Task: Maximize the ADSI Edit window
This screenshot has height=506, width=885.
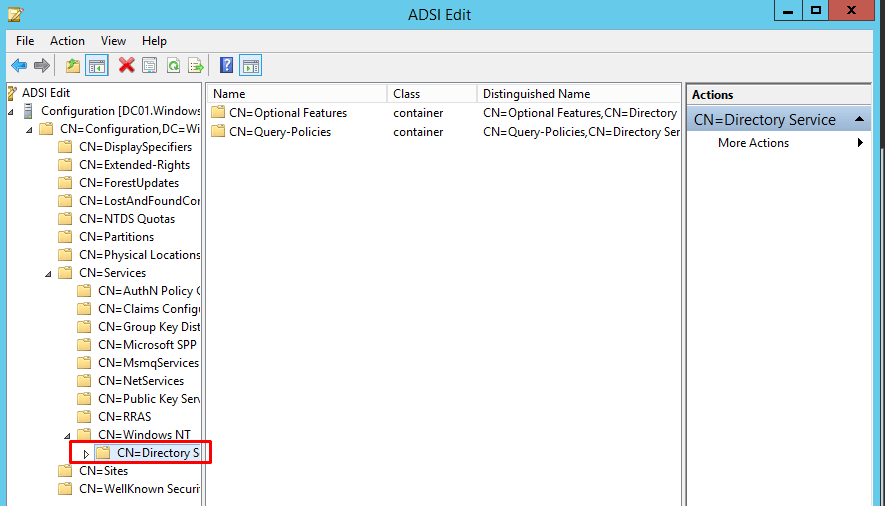Action: tap(816, 11)
